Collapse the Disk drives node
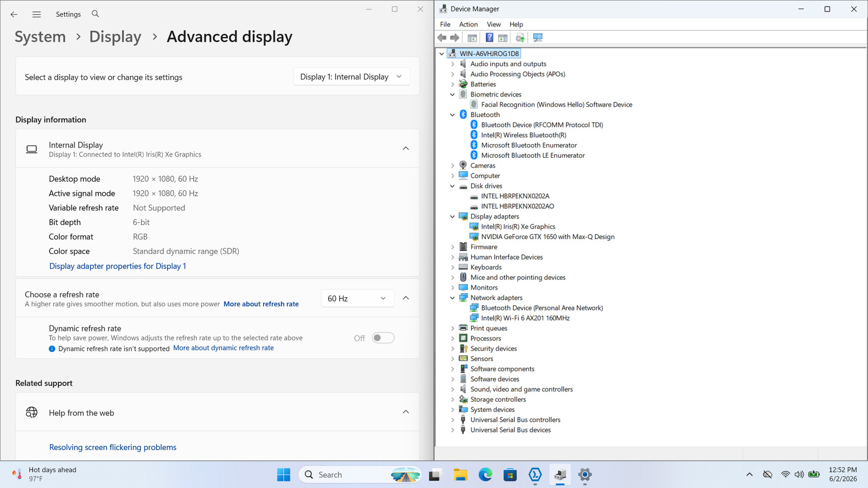The height and width of the screenshot is (488, 868). [x=452, y=186]
